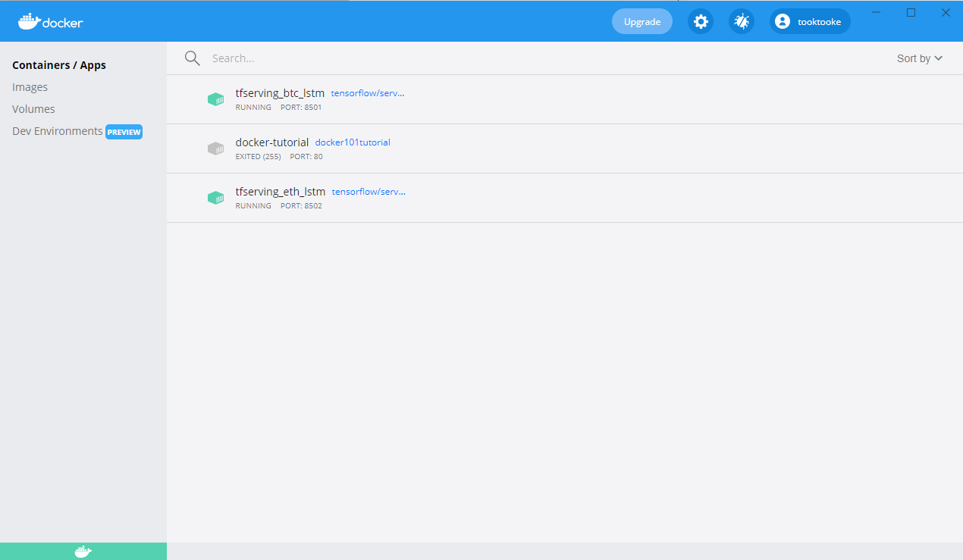Click the Upgrade button

(x=642, y=21)
